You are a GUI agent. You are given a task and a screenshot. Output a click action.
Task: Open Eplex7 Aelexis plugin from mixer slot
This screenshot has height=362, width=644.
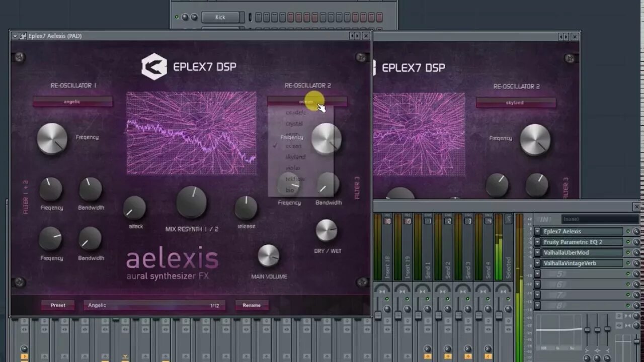[x=582, y=232]
